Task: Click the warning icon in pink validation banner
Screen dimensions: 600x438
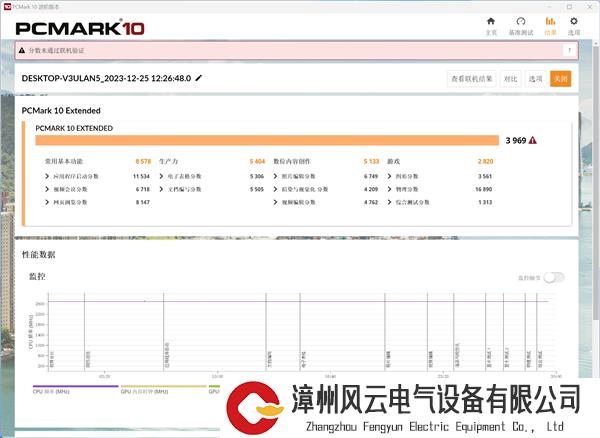Action: coord(22,50)
